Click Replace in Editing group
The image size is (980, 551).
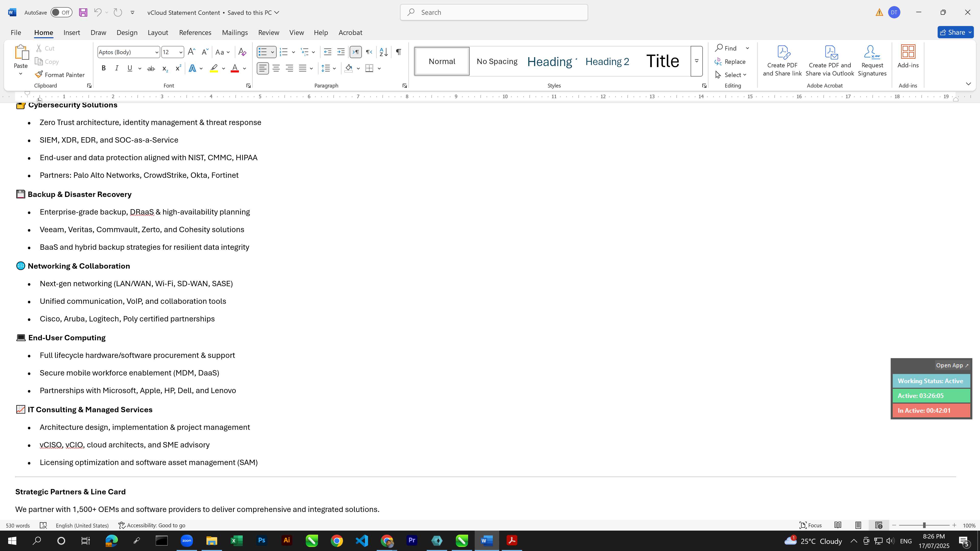click(730, 61)
